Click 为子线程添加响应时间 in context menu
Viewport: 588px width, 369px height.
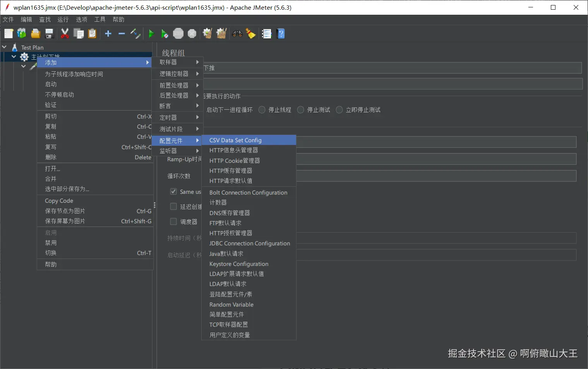pyautogui.click(x=95, y=74)
